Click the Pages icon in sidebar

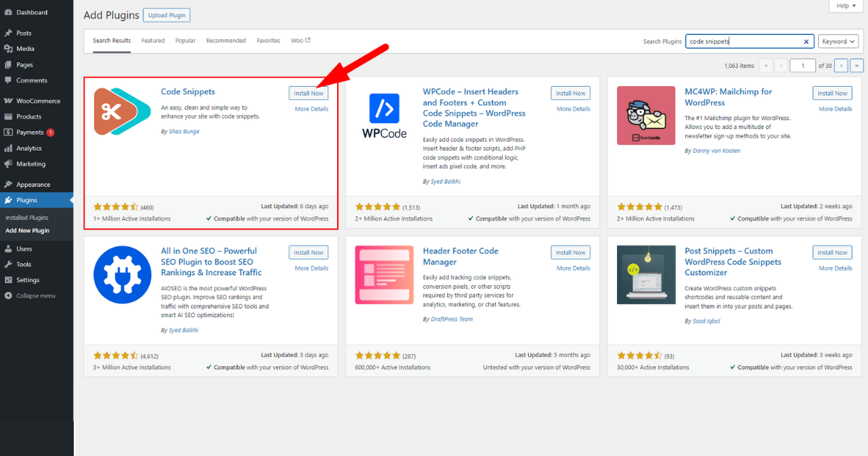[8, 64]
